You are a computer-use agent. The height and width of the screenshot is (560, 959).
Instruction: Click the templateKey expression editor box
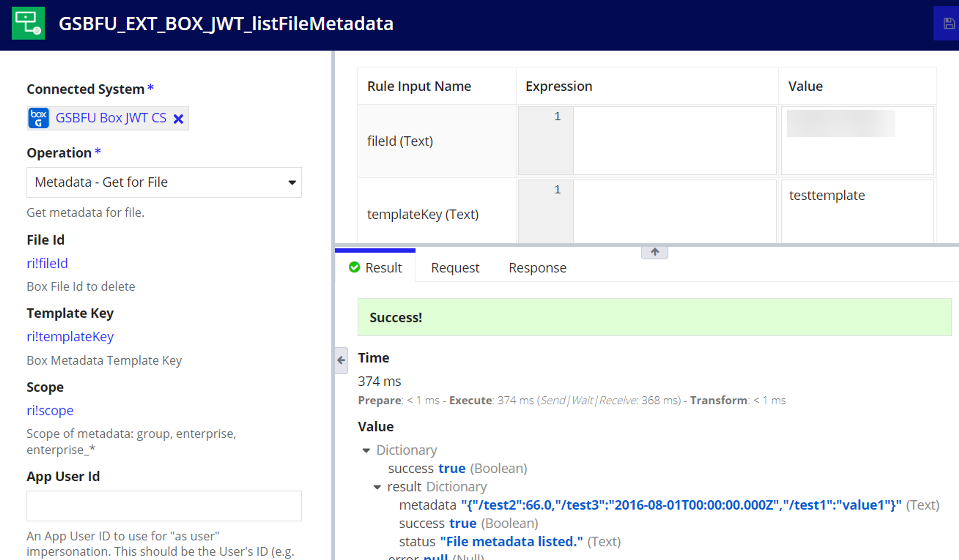click(647, 211)
